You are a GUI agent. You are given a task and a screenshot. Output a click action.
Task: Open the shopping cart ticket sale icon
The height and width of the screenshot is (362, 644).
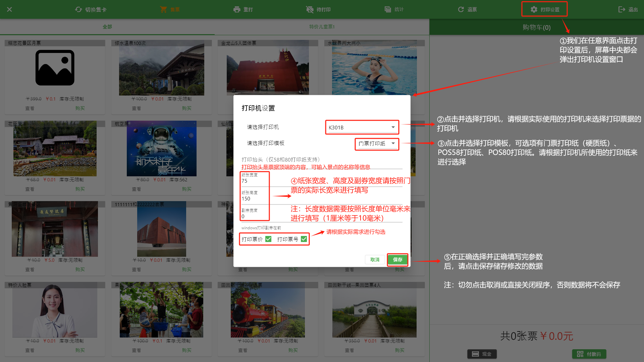[163, 9]
